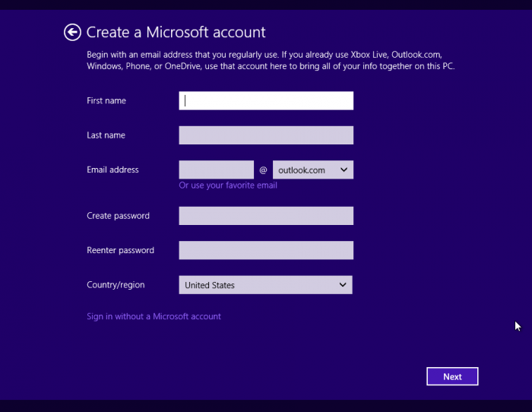532x412 pixels.
Task: Select the Last name text box
Action: [266, 135]
